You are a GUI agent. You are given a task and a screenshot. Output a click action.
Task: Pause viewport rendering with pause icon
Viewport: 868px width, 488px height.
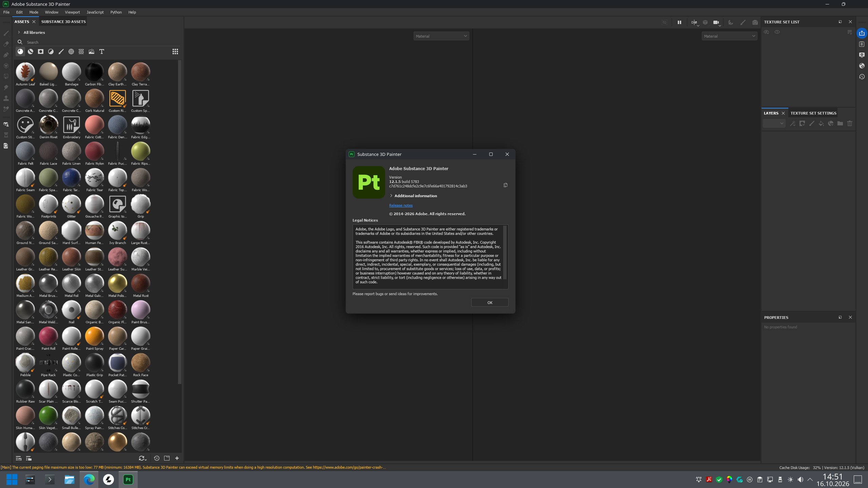tap(679, 22)
